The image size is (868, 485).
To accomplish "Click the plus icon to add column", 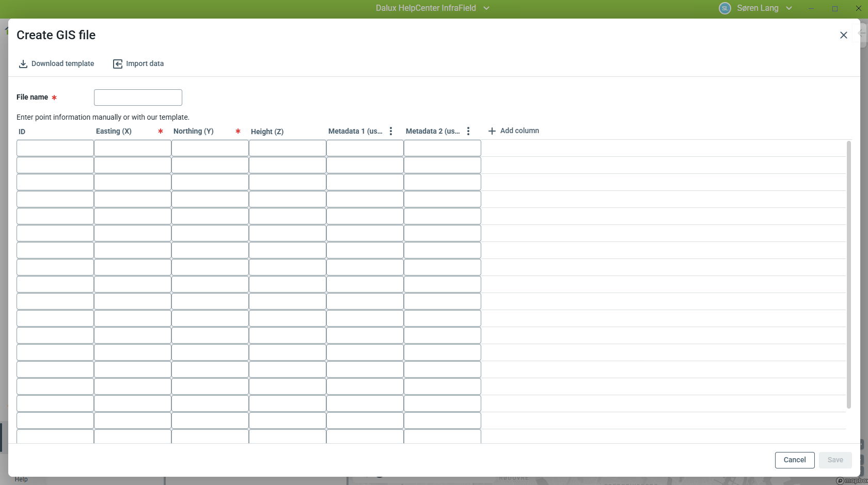I will 492,131.
